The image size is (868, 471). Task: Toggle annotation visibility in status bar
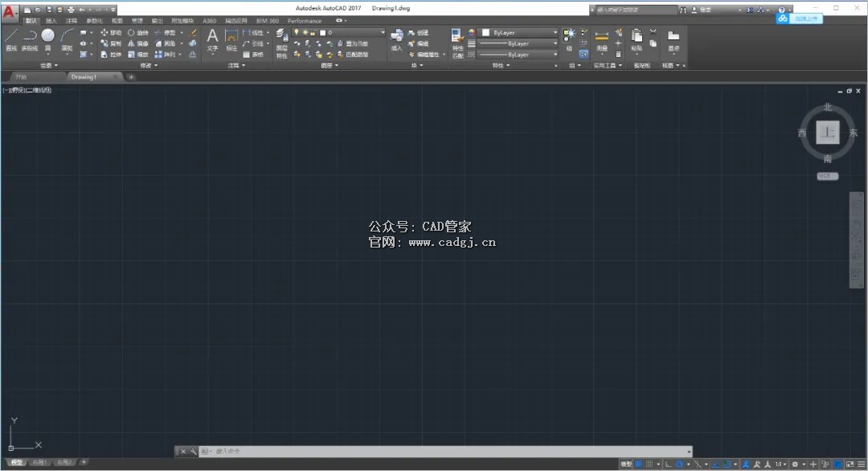(x=746, y=465)
